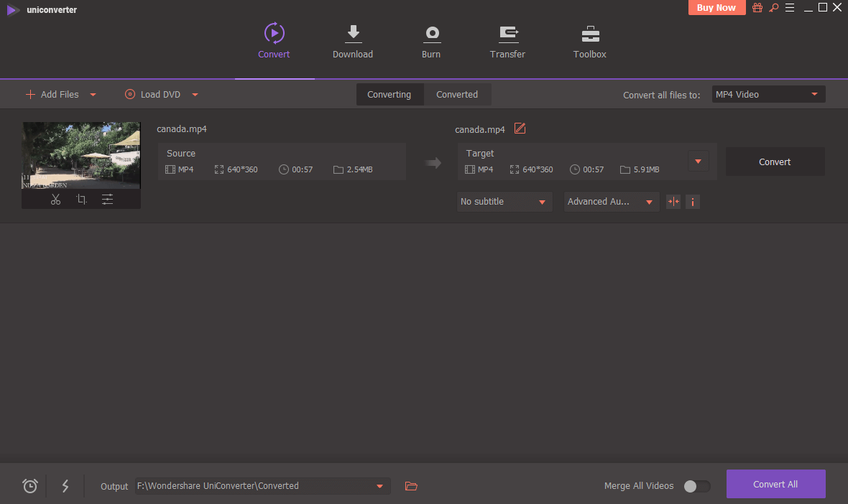Open the crop tool below video thumbnail
The width and height of the screenshot is (848, 504).
click(81, 200)
